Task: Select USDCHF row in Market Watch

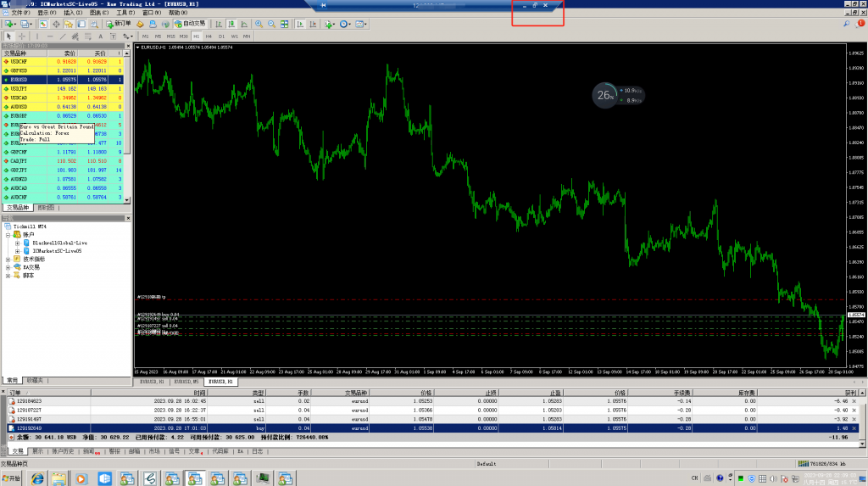Action: [x=63, y=62]
